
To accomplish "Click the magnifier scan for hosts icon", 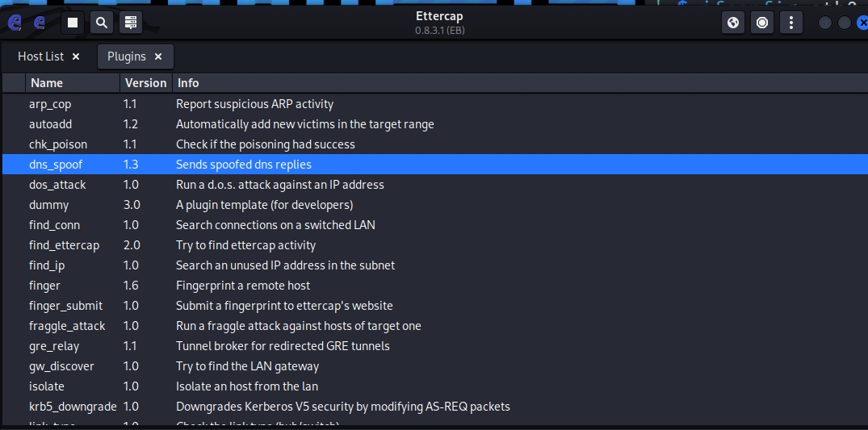I will (x=102, y=23).
